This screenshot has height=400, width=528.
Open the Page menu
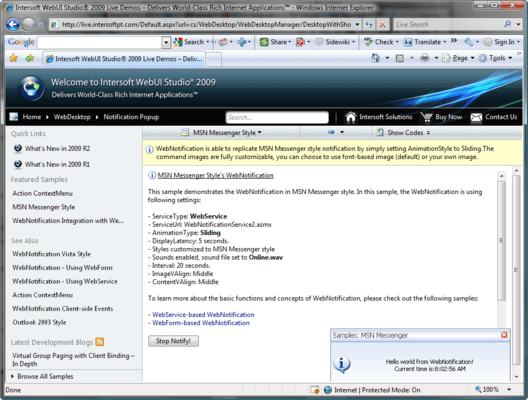click(458, 58)
